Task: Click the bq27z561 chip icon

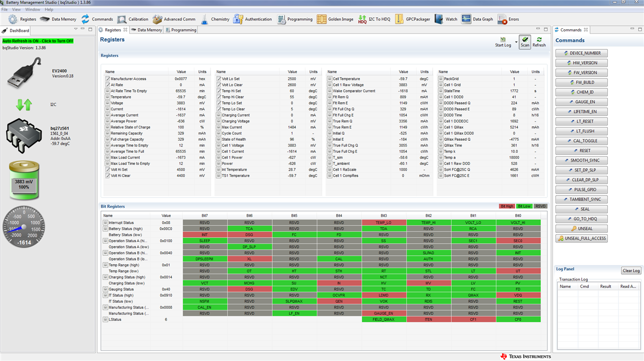Action: (24, 136)
